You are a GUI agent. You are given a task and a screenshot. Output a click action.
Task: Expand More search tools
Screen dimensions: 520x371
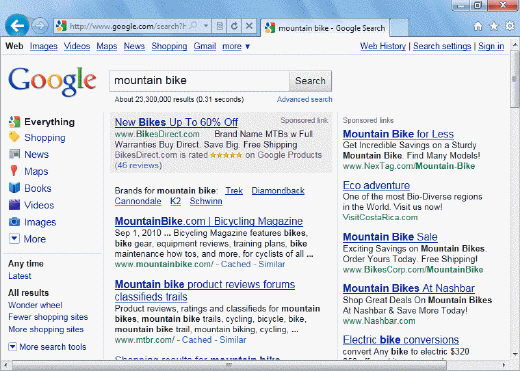(x=47, y=347)
